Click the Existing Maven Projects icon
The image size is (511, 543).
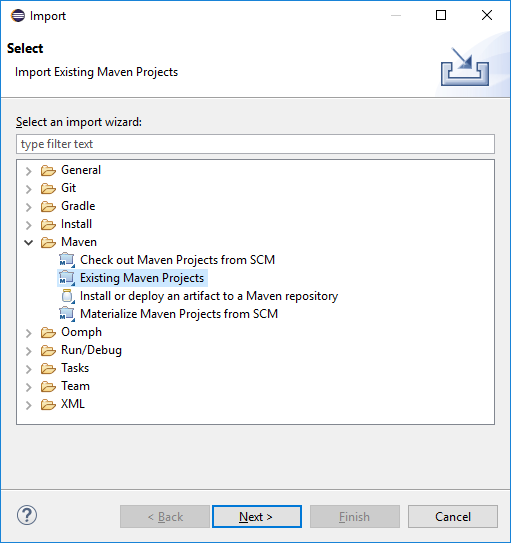[x=67, y=278]
